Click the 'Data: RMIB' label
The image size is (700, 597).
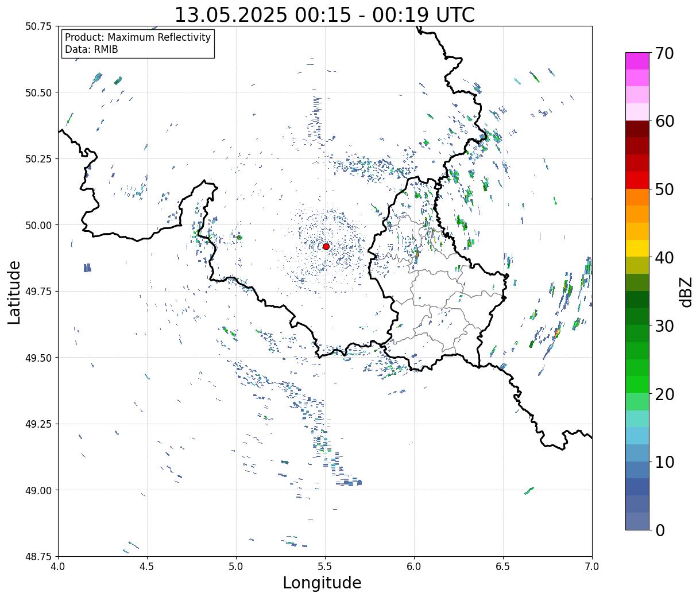[91, 49]
